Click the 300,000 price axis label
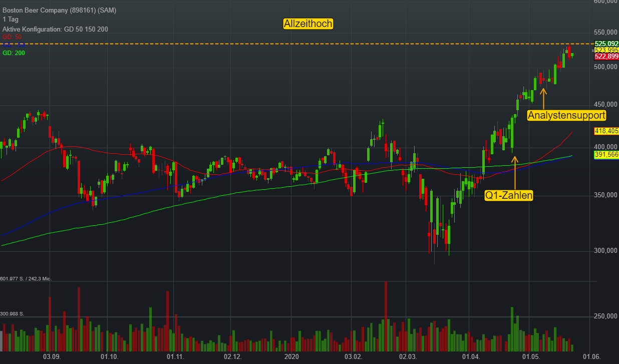This screenshot has height=364, width=619. 606,251
